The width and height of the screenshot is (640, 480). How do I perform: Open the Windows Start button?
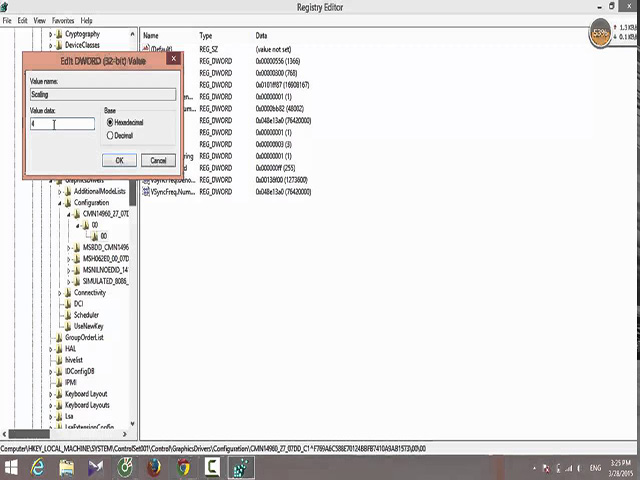pos(11,467)
